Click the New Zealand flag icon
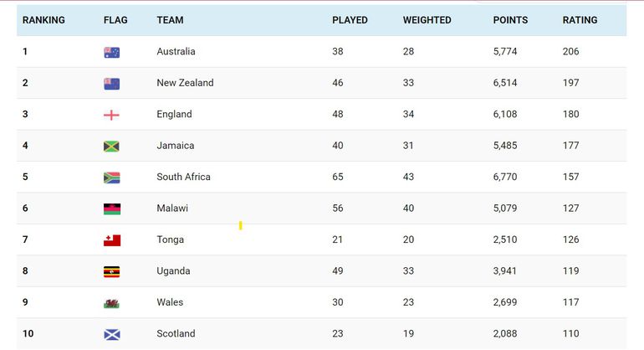This screenshot has width=644, height=350. (x=111, y=83)
